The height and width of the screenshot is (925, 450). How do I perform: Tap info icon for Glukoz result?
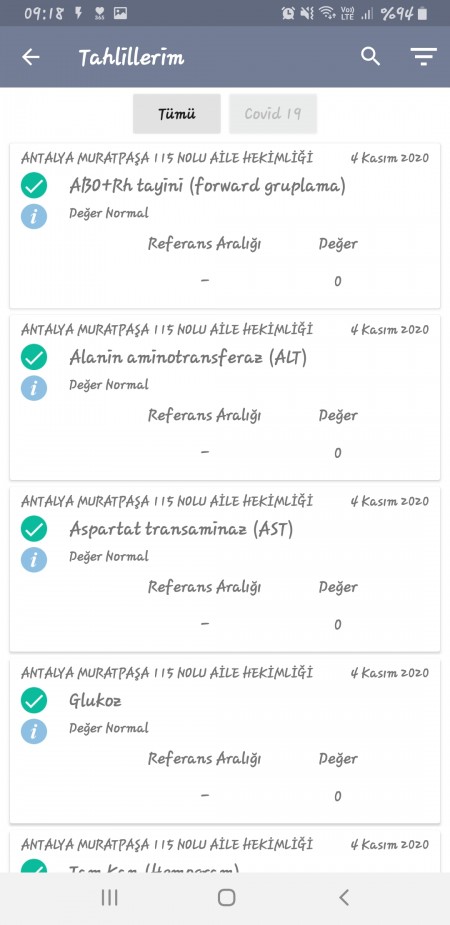(34, 731)
